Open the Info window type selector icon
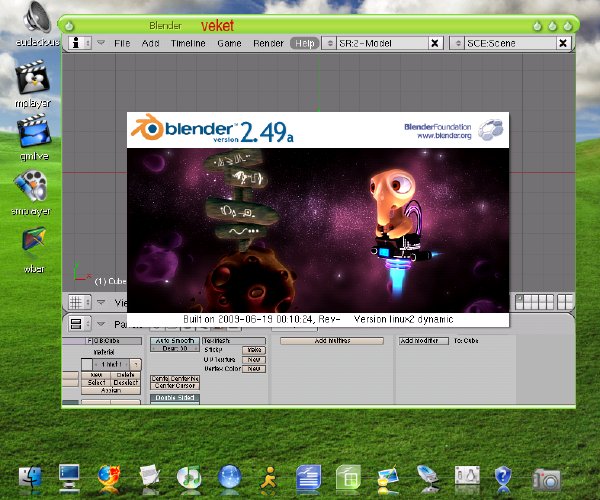Screen dimensions: 600x500 tap(80, 43)
